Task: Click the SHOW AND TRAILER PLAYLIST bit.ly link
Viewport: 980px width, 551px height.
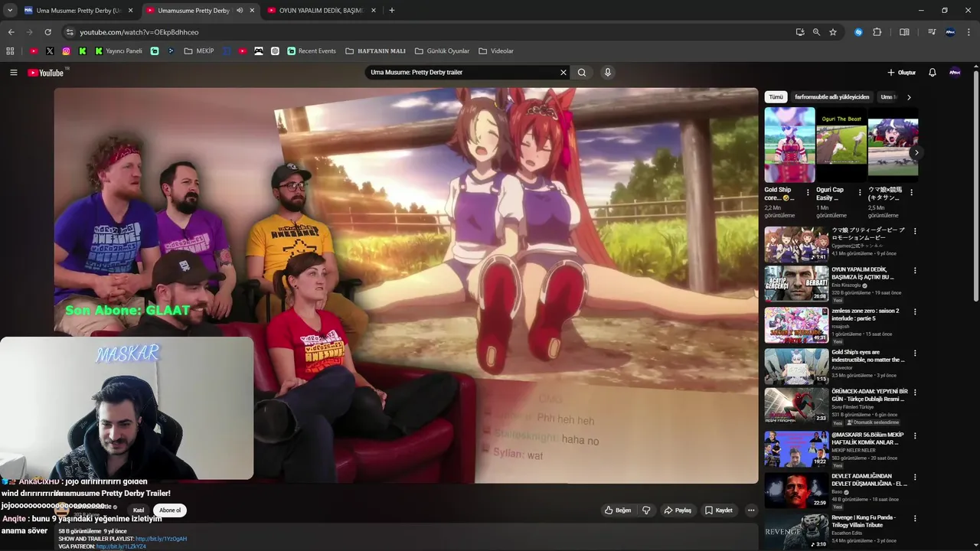Action: tap(161, 539)
